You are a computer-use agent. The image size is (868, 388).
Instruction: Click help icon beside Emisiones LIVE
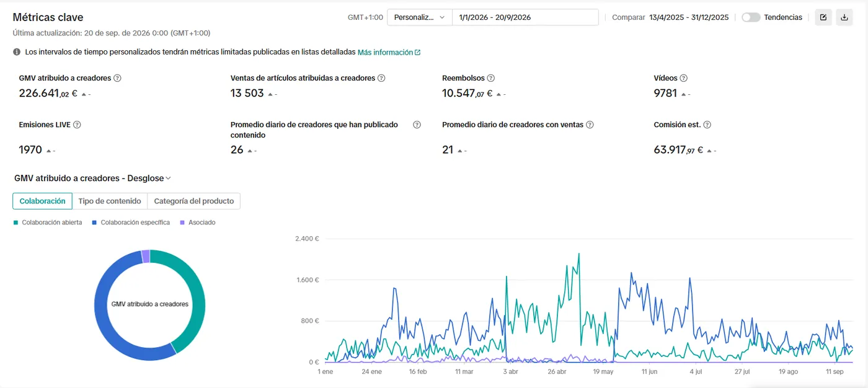click(x=77, y=125)
